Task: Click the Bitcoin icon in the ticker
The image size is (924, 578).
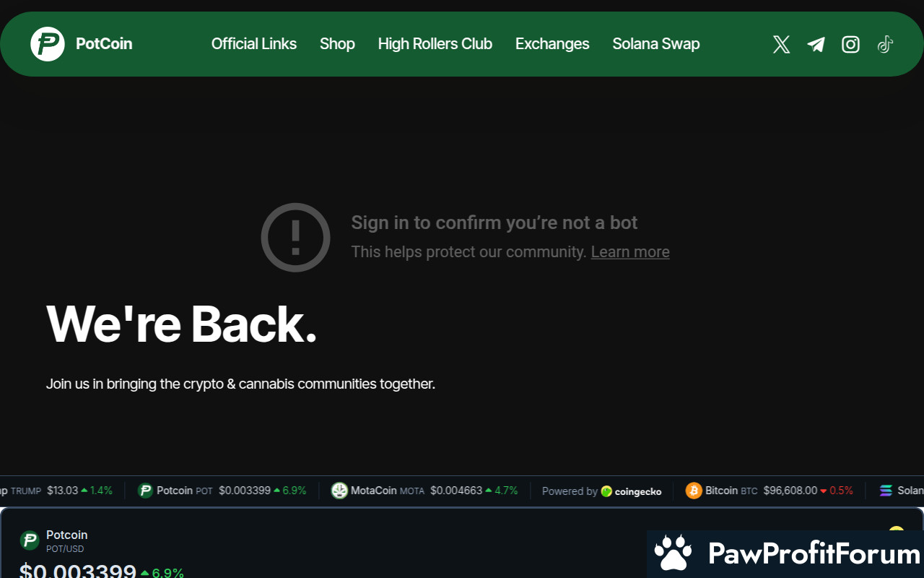Action: click(694, 491)
